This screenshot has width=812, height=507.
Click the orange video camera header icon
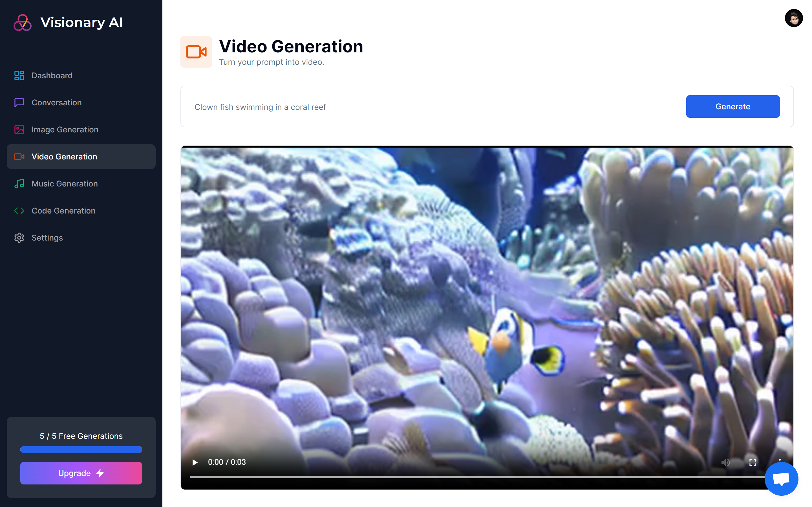[x=196, y=52]
